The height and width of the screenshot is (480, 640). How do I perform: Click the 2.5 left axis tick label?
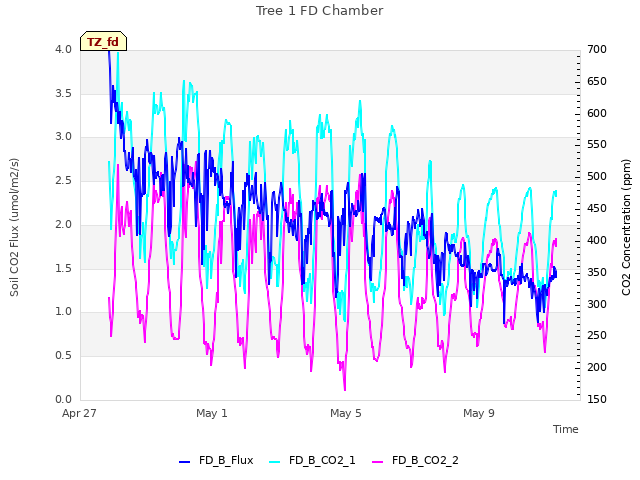click(63, 180)
